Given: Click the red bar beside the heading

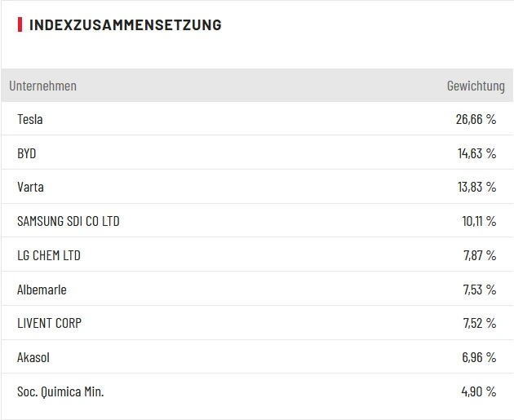Looking at the screenshot, I should 20,24.
